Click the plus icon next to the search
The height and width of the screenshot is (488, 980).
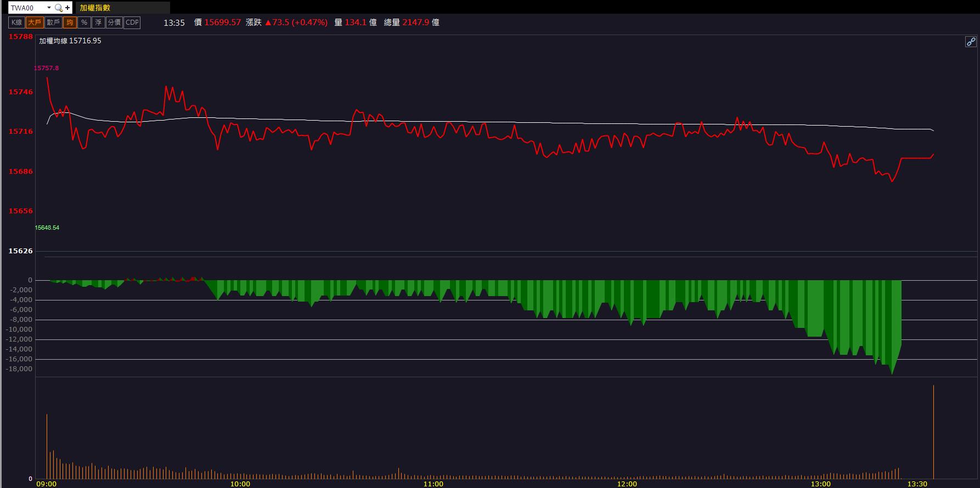[67, 8]
